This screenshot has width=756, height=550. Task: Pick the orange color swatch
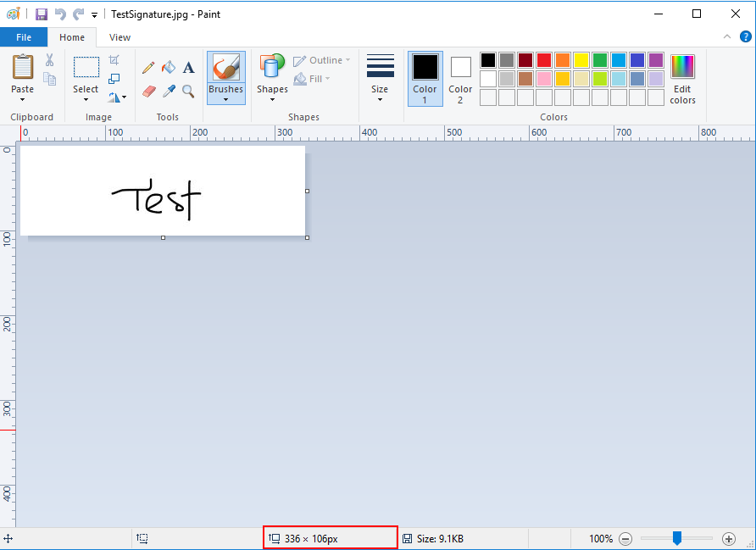[x=563, y=60]
